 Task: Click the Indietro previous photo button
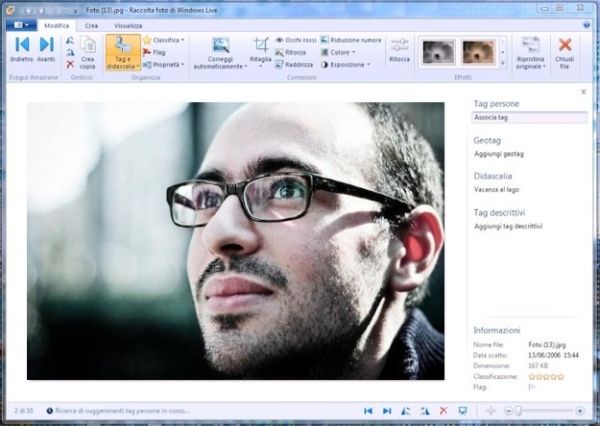tap(21, 49)
